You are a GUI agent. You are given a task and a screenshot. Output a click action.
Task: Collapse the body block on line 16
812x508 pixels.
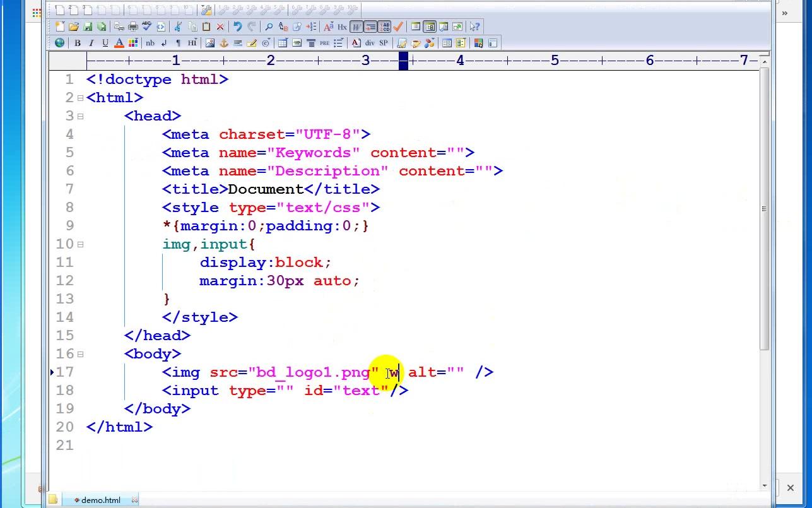click(x=80, y=354)
